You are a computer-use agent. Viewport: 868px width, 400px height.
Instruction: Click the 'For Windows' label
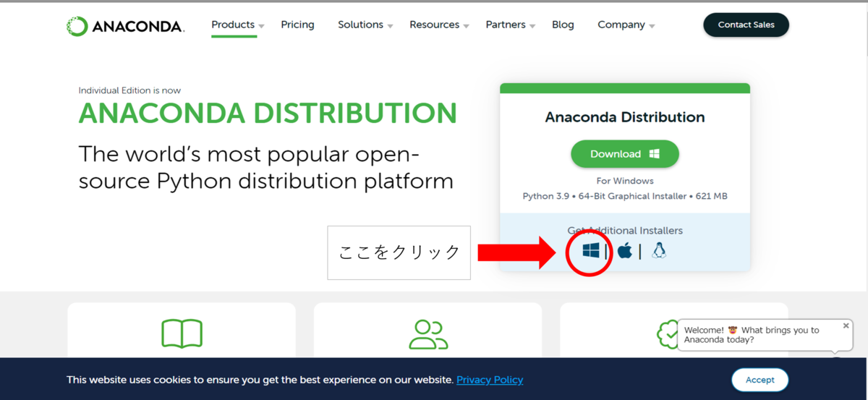coord(625,181)
